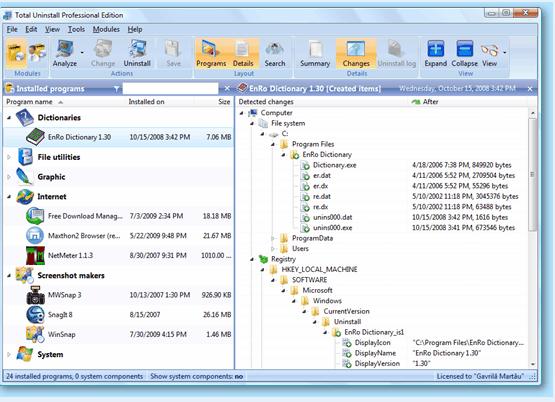Open the Analyze dropdown arrow
555x402 pixels.
82,52
